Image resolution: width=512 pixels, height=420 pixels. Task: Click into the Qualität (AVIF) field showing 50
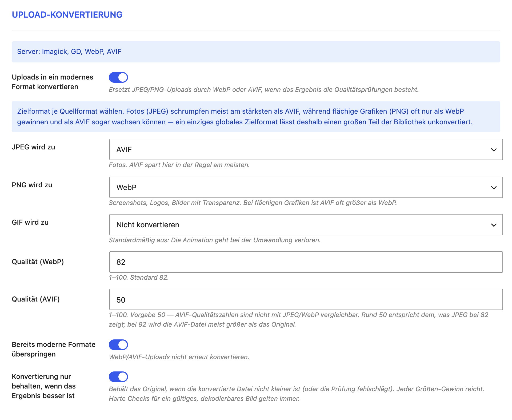[306, 299]
